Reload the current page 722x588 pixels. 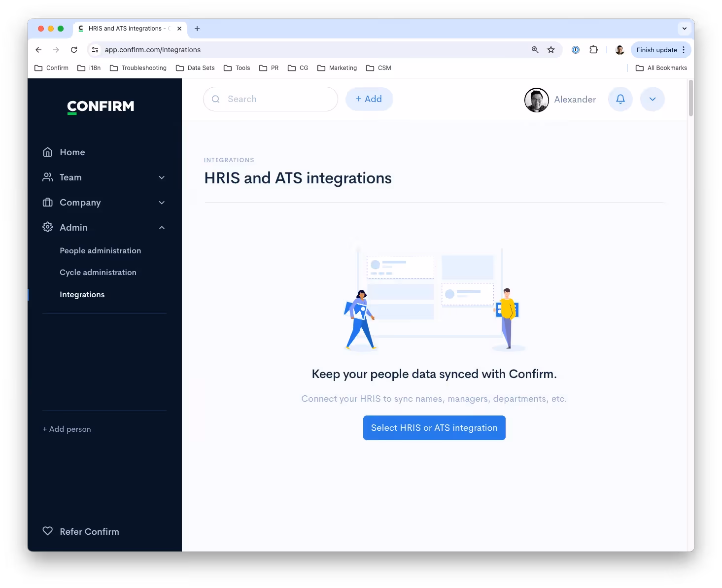[x=74, y=50]
